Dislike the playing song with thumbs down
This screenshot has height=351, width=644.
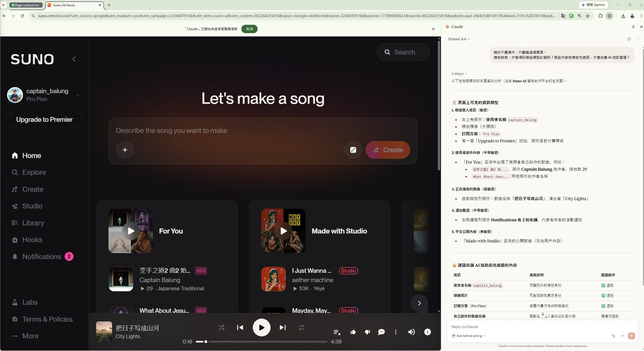point(367,332)
